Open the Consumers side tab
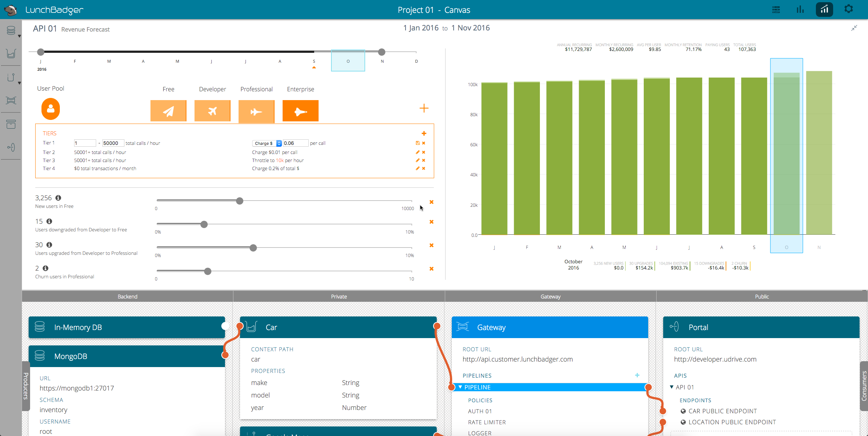 coord(864,386)
